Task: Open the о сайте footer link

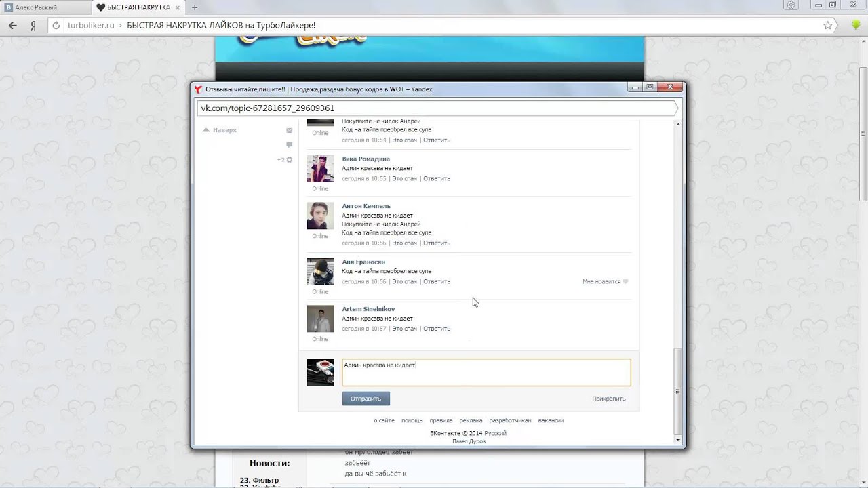Action: click(x=384, y=420)
